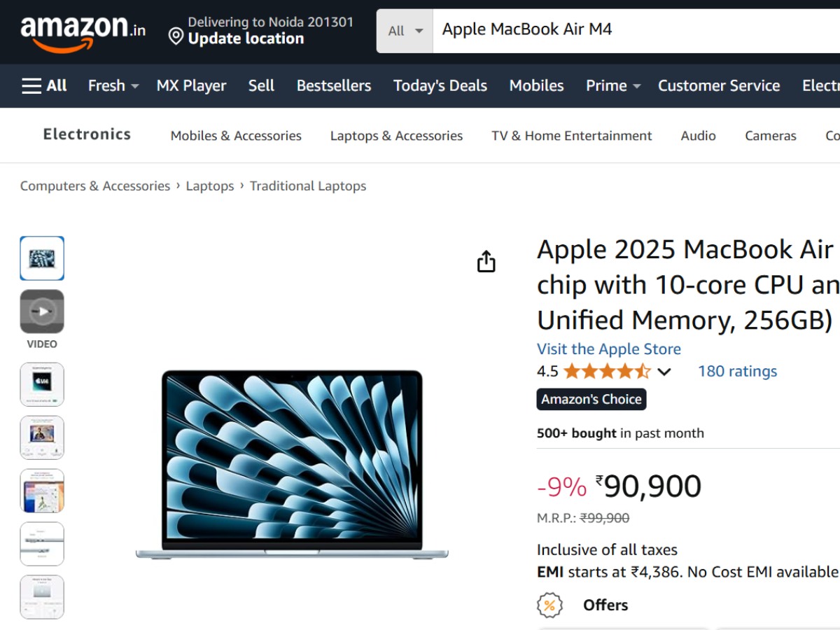Click the main MacBook Air product image
840x630 pixels.
coord(292,465)
